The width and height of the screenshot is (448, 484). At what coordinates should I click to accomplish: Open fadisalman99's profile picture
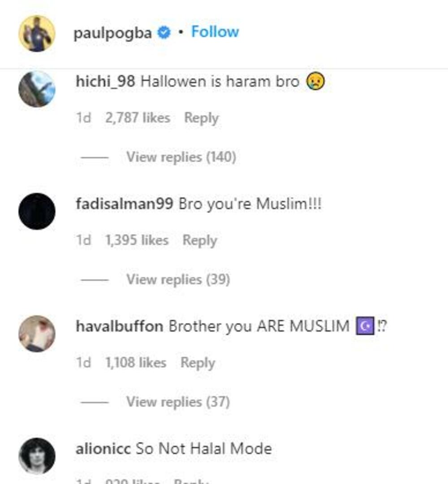click(36, 211)
